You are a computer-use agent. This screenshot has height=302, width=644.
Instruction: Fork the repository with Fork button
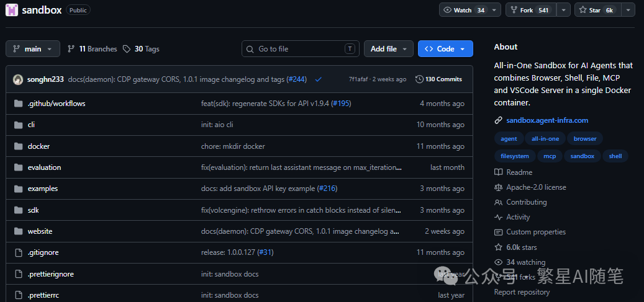[x=530, y=11]
